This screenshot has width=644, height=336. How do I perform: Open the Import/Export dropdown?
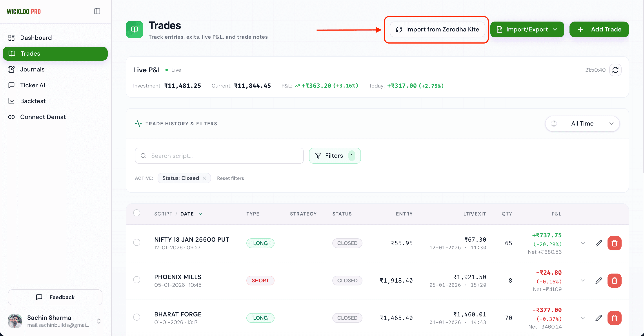point(527,29)
